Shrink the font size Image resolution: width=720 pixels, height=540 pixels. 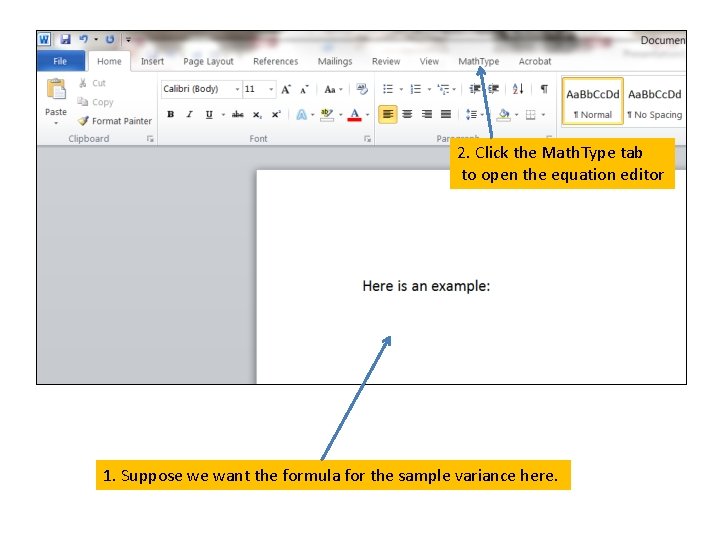(x=304, y=89)
